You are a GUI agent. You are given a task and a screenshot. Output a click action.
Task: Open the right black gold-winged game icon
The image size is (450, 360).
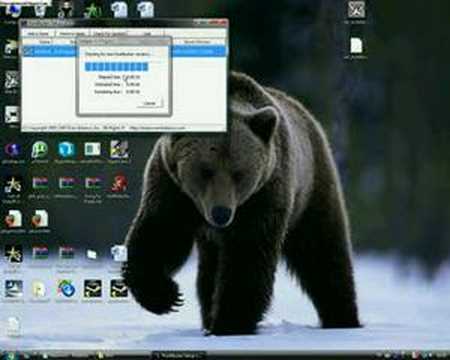click(x=119, y=289)
